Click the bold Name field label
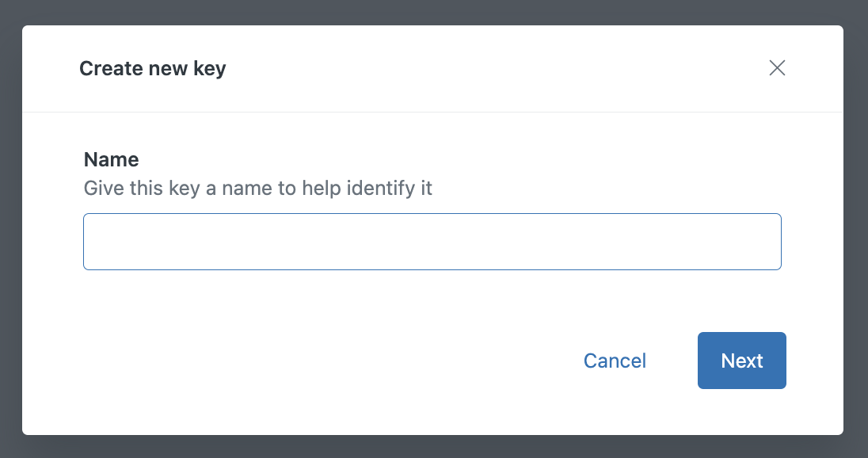868x458 pixels. (x=112, y=159)
